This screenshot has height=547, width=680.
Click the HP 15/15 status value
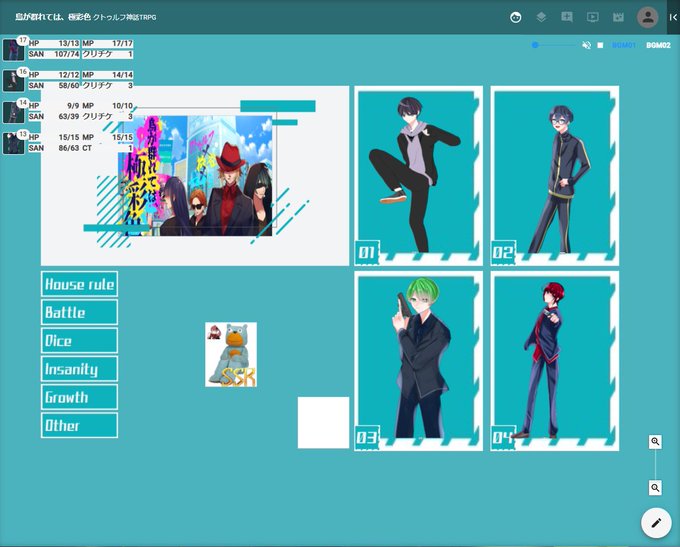click(x=54, y=137)
